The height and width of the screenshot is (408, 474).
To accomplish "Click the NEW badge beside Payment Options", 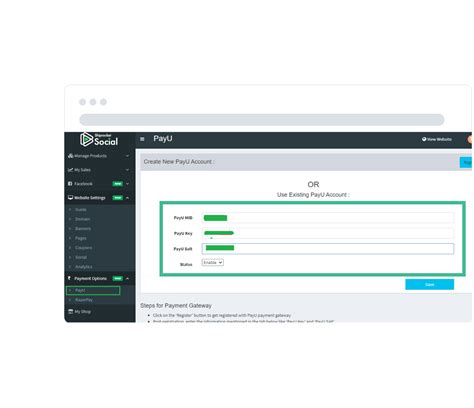I will pos(118,278).
